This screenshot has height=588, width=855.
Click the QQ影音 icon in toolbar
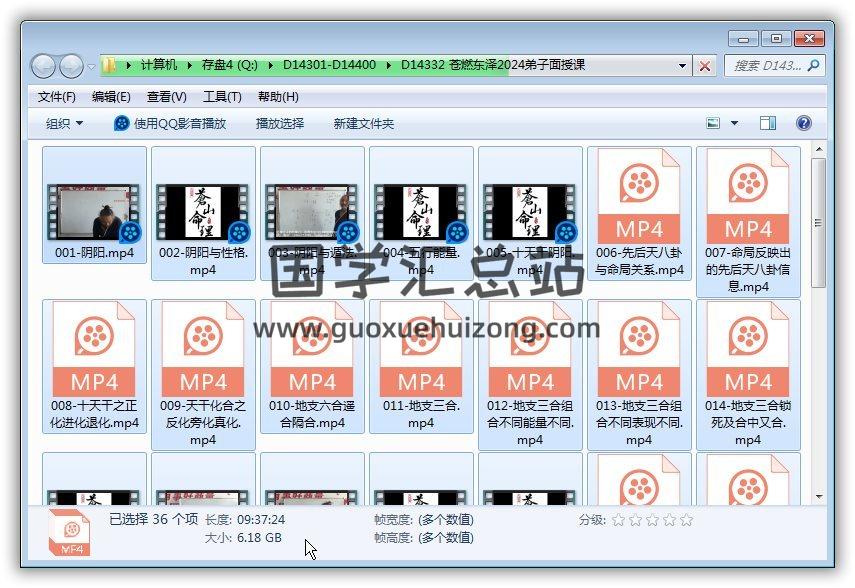121,123
